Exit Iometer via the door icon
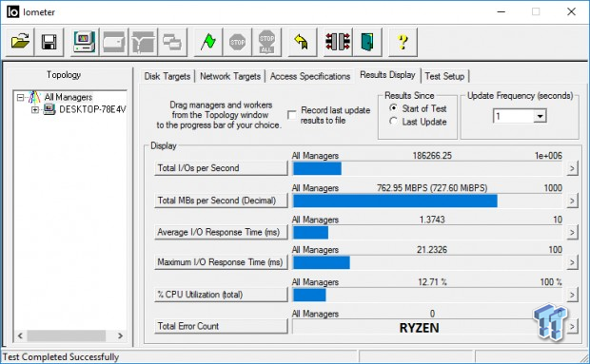The width and height of the screenshot is (590, 364). tap(367, 42)
